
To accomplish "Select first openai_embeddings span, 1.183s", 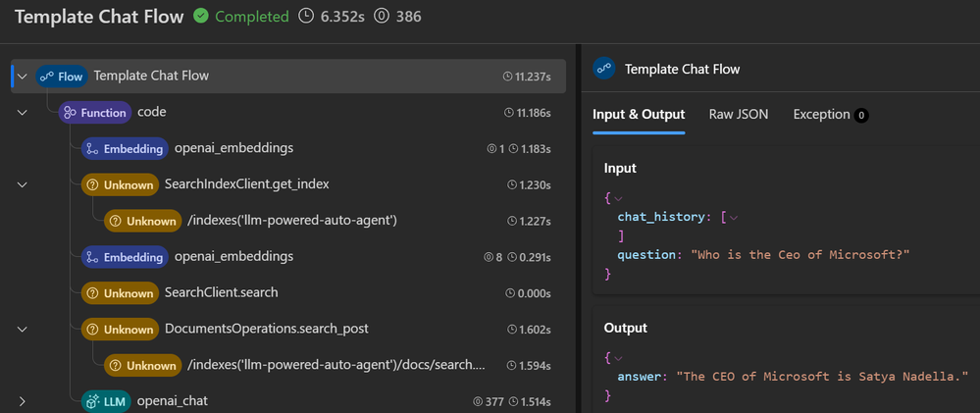I will [x=288, y=149].
